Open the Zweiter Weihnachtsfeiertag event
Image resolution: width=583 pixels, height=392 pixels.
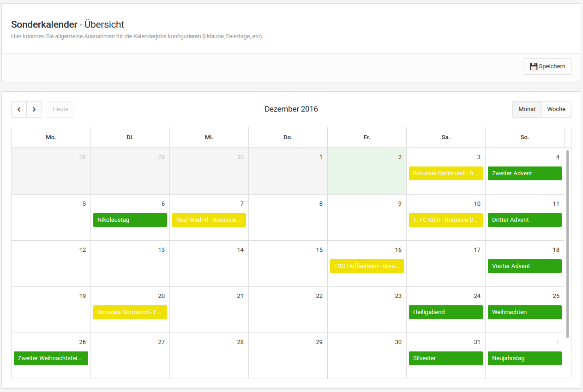pos(51,358)
